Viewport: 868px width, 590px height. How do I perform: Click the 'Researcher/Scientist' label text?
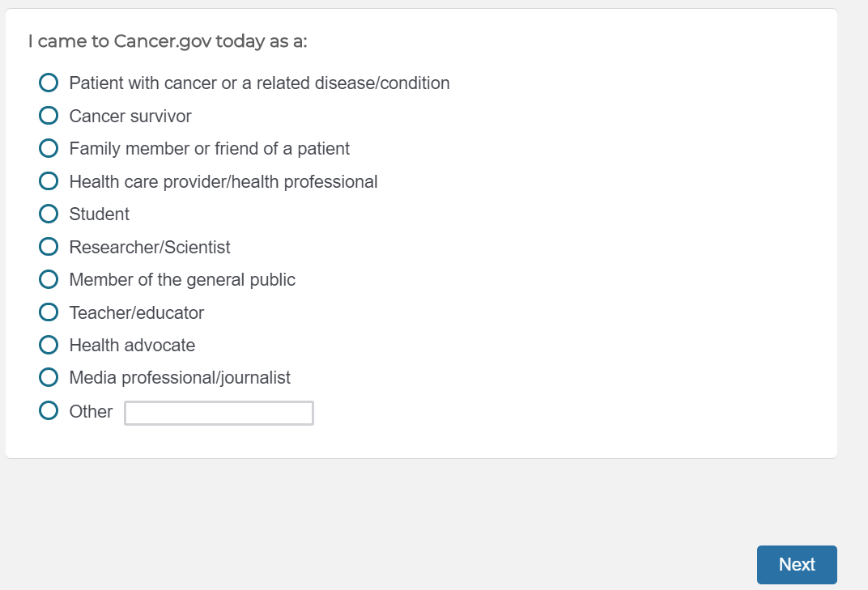[150, 248]
